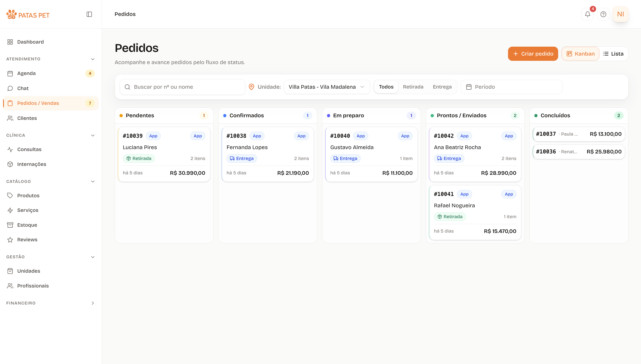
Task: Click the Unidade location pin icon
Action: pyautogui.click(x=252, y=87)
